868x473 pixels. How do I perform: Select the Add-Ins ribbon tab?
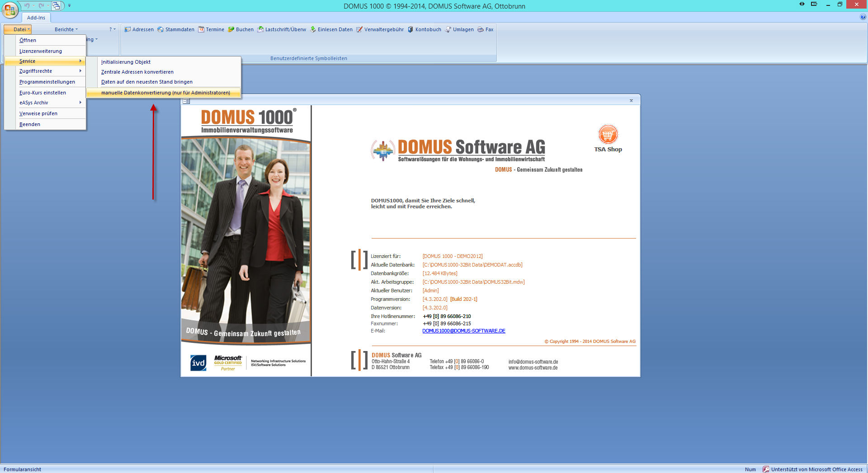[36, 18]
